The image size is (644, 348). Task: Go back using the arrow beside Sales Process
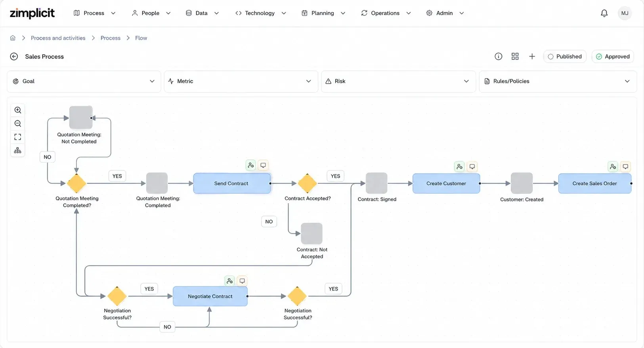[x=14, y=56]
